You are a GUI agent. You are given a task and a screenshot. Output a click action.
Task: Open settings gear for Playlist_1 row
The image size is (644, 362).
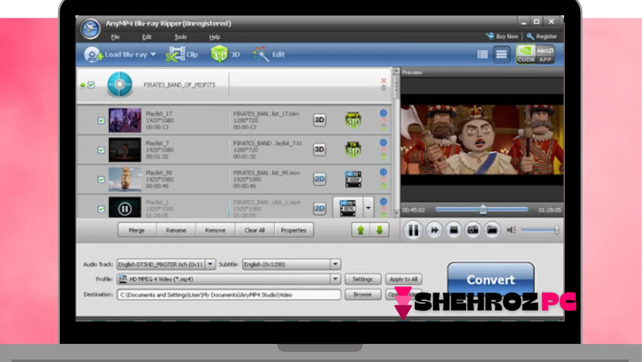[383, 202]
